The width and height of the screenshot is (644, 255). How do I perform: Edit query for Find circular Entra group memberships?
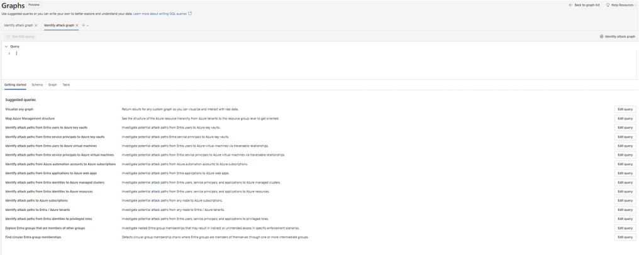pyautogui.click(x=625, y=237)
